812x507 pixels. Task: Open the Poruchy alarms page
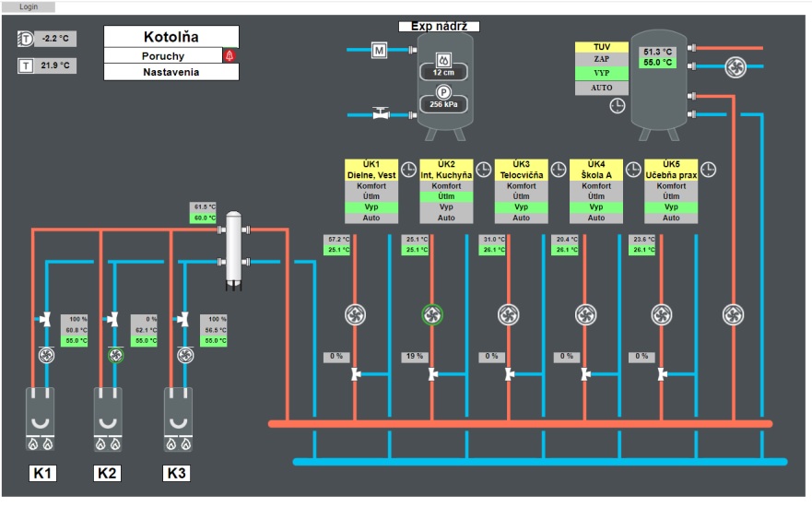(163, 56)
